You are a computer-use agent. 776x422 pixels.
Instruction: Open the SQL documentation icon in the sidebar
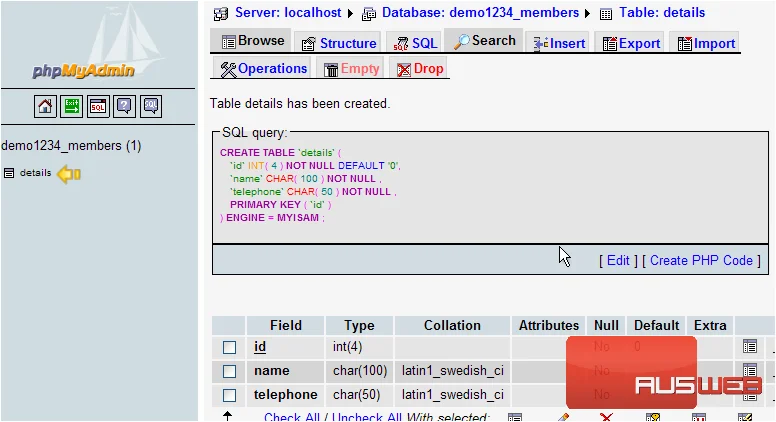pos(150,106)
